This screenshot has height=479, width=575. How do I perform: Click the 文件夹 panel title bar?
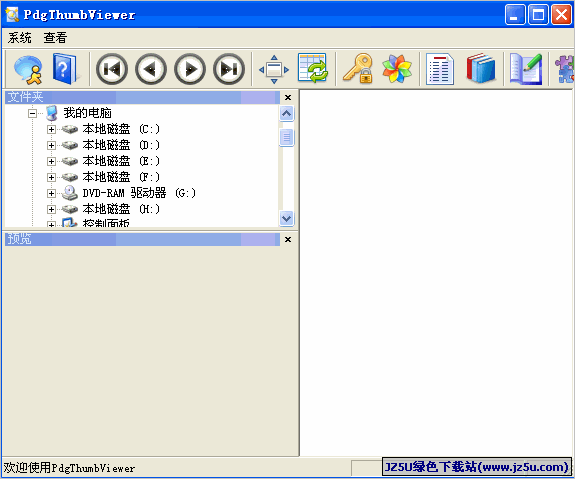142,98
